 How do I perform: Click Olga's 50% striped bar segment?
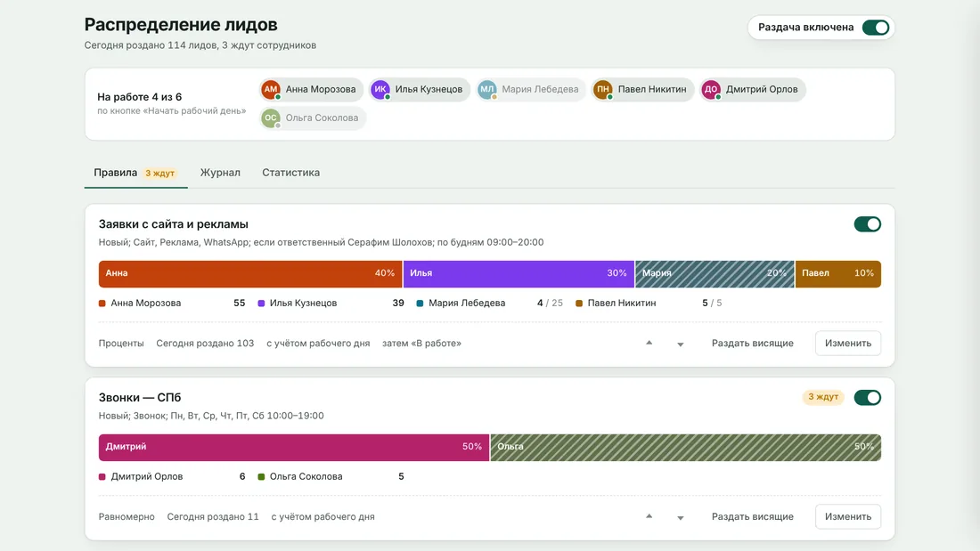point(686,447)
